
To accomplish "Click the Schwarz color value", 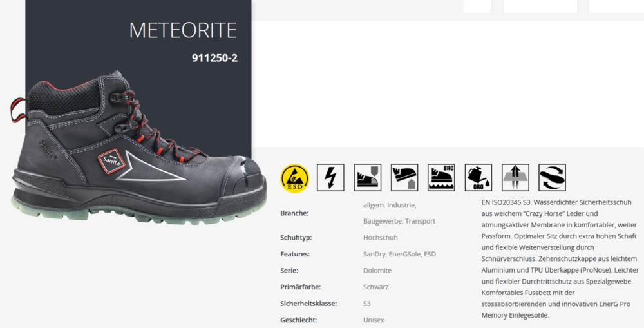I will [376, 287].
